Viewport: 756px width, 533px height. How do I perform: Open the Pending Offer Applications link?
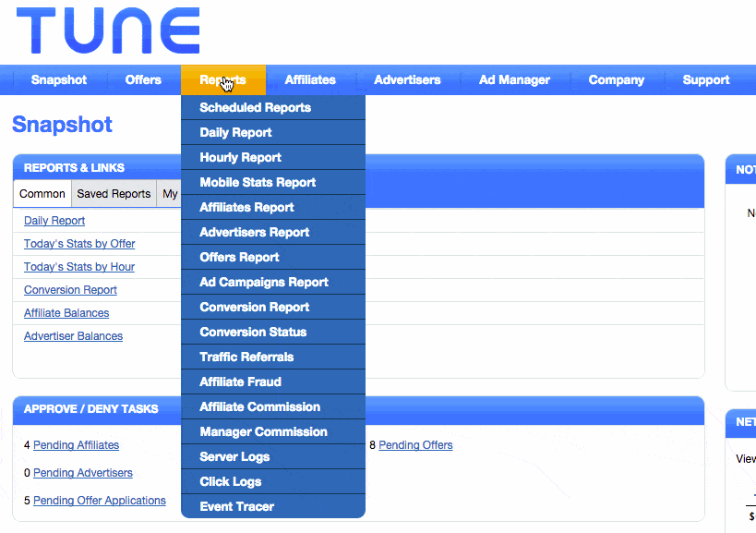click(100, 501)
